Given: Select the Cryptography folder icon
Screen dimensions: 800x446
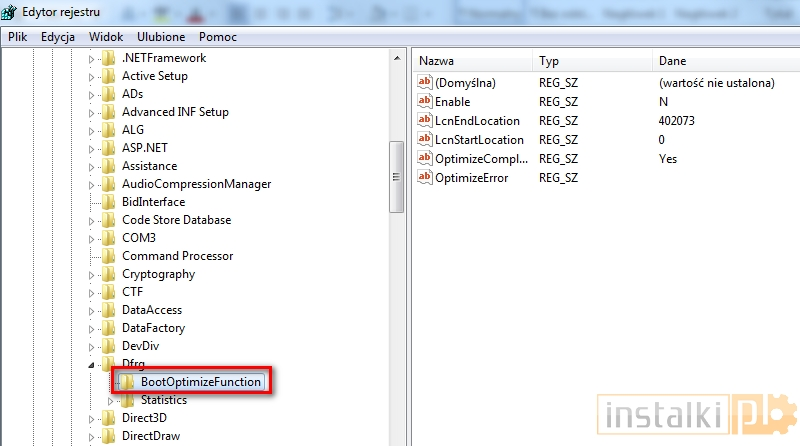Looking at the screenshot, I should 108,274.
